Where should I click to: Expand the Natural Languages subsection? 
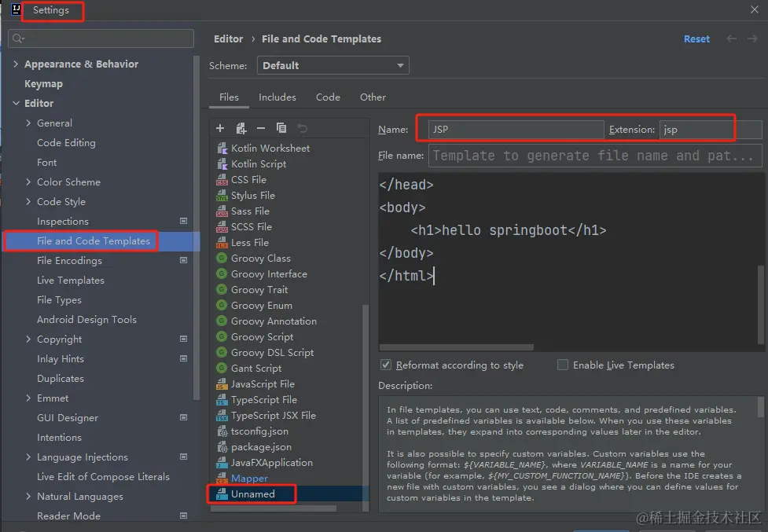28,497
